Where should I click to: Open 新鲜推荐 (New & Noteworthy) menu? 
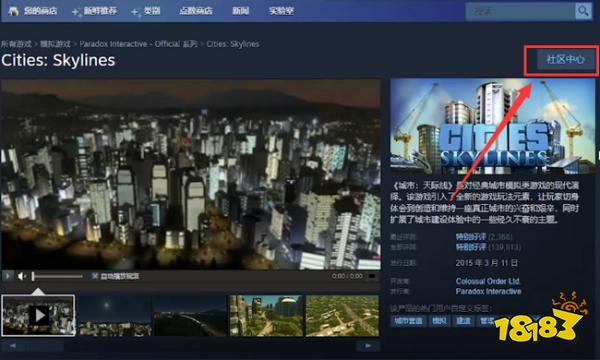pos(100,11)
